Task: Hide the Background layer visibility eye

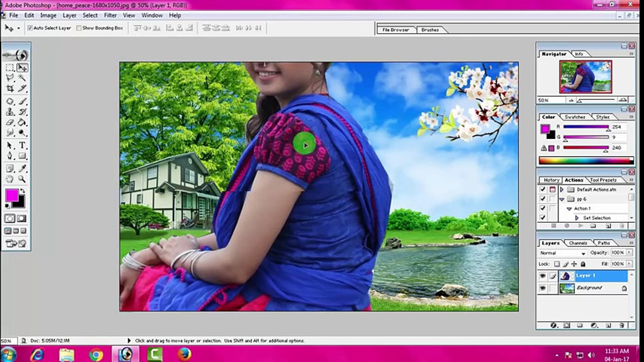Action: point(542,288)
